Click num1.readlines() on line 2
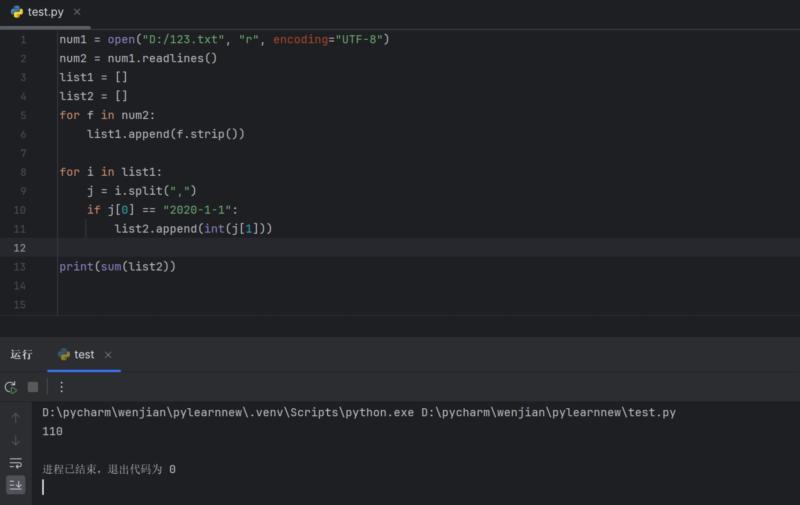 [162, 58]
